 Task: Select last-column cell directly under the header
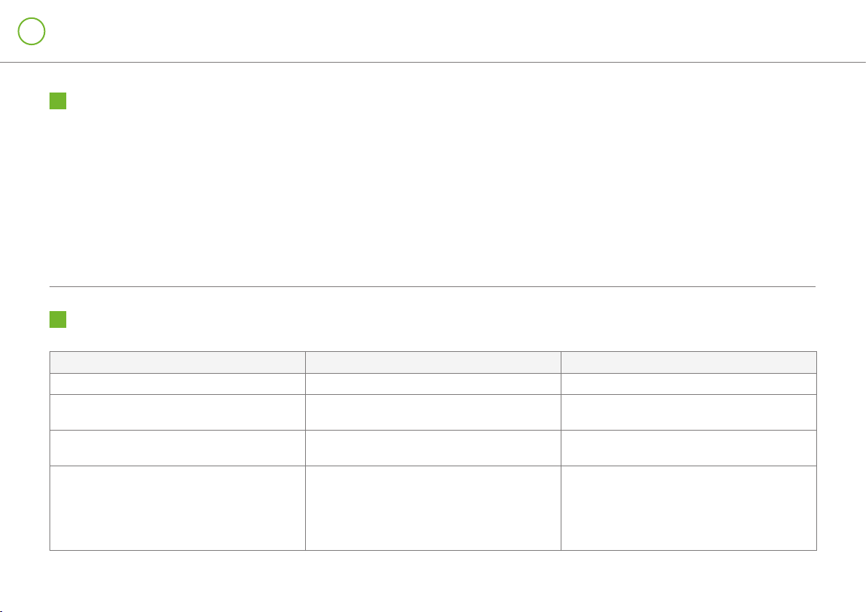click(689, 384)
